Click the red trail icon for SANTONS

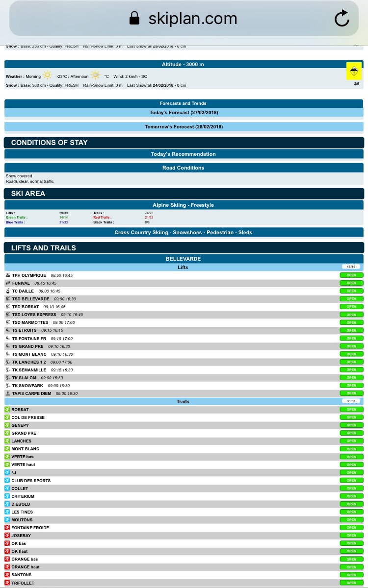coord(7,575)
